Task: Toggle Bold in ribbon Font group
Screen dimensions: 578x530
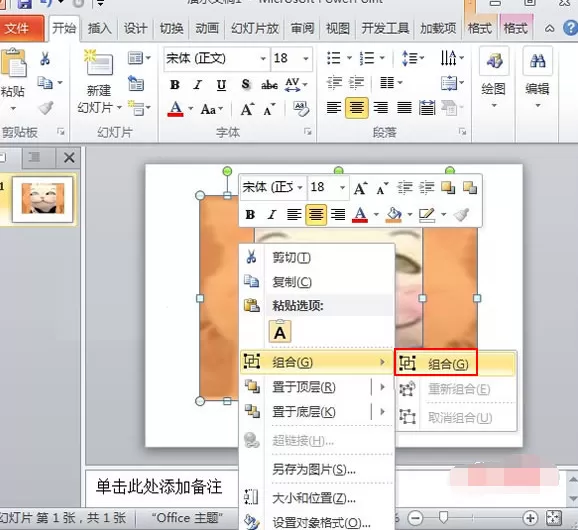Action: (175, 85)
